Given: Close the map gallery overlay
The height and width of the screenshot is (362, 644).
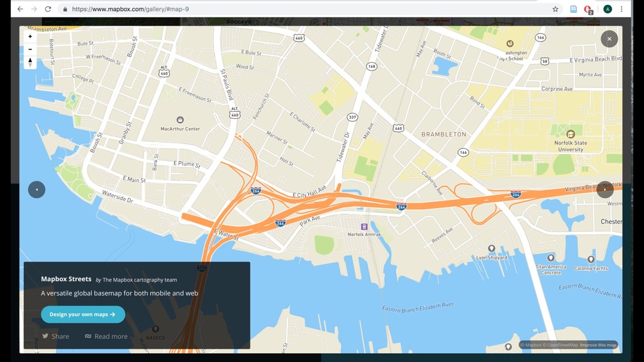Looking at the screenshot, I should point(609,39).
